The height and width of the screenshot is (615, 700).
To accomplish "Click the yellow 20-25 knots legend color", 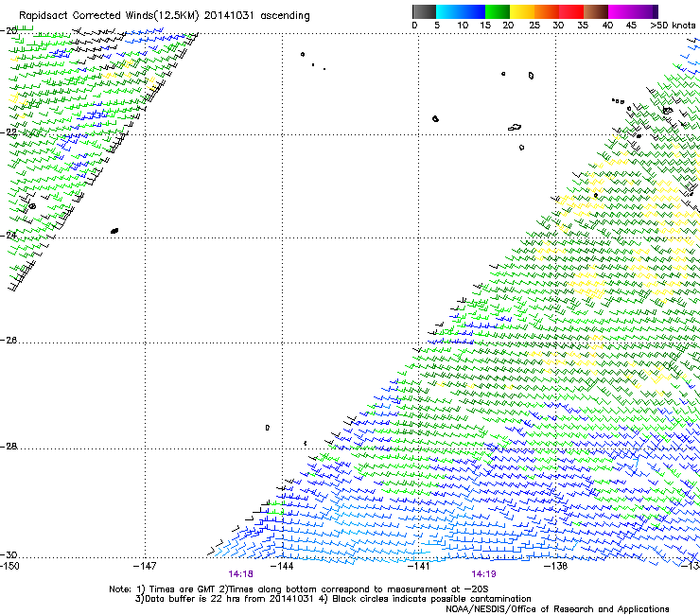I will click(x=522, y=11).
